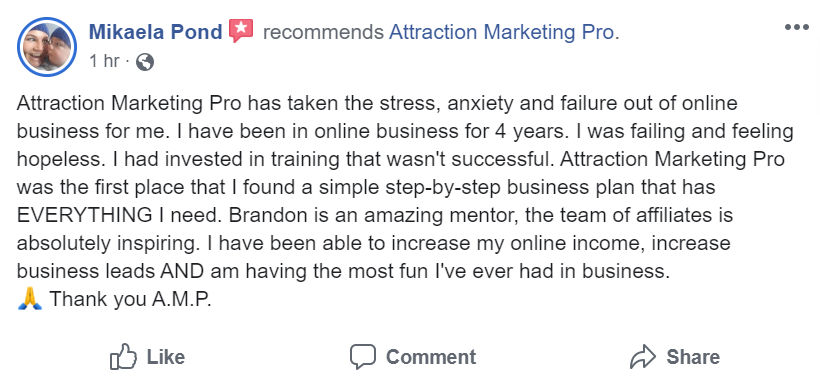820x386 pixels.
Task: Click the Share text label
Action: (693, 357)
